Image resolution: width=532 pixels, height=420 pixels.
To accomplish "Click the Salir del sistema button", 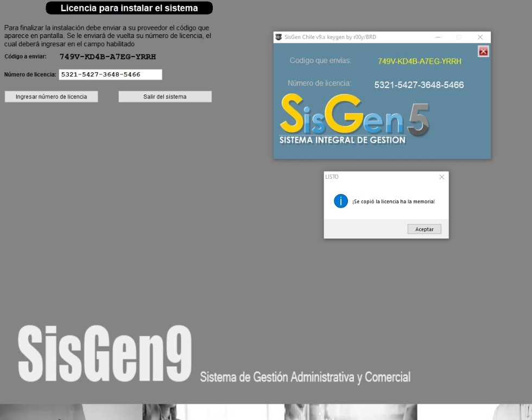I will tap(165, 97).
